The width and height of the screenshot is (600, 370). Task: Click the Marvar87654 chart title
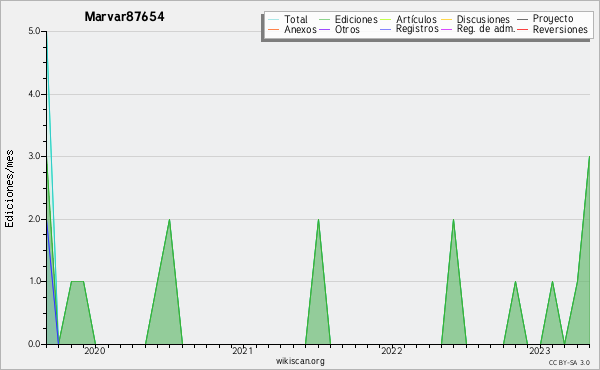click(x=124, y=16)
